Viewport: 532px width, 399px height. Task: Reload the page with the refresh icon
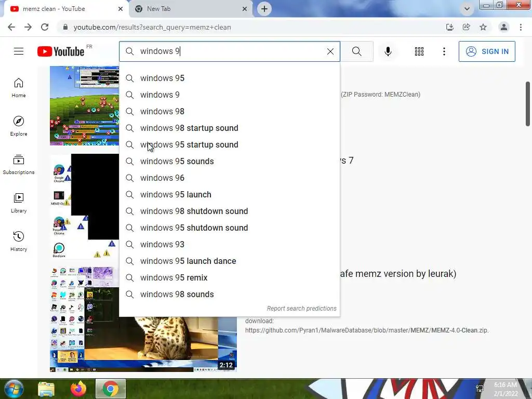click(45, 27)
